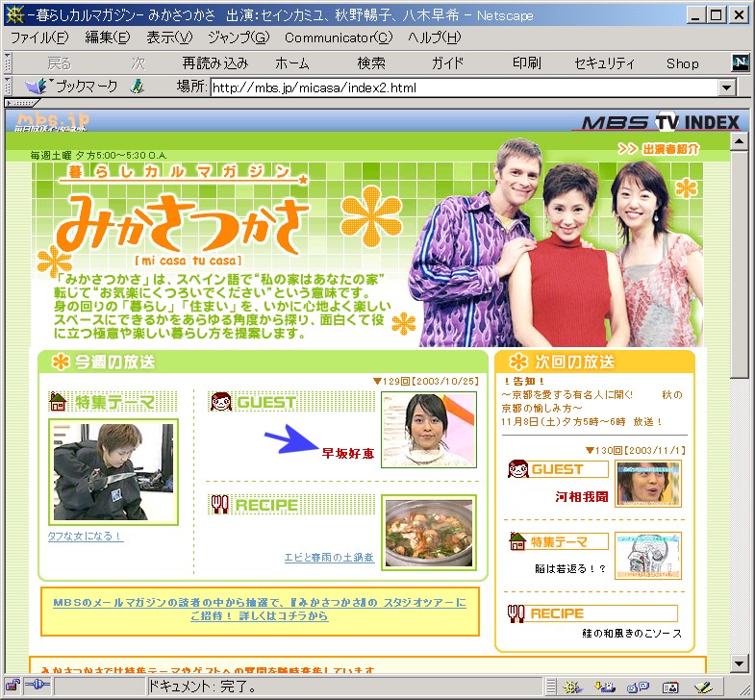Screen dimensions: 755x700
Task: Open the 表示(V) menu
Action: tap(169, 37)
